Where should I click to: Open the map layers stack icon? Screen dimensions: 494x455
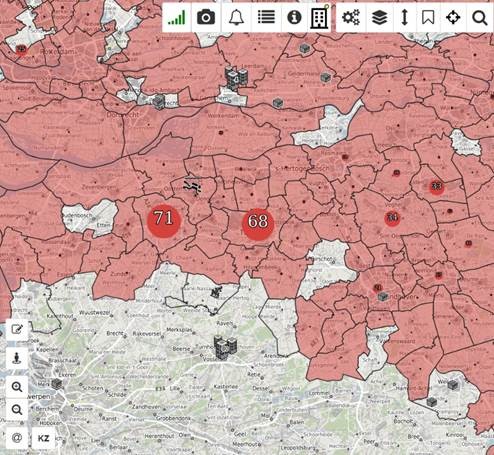click(379, 18)
